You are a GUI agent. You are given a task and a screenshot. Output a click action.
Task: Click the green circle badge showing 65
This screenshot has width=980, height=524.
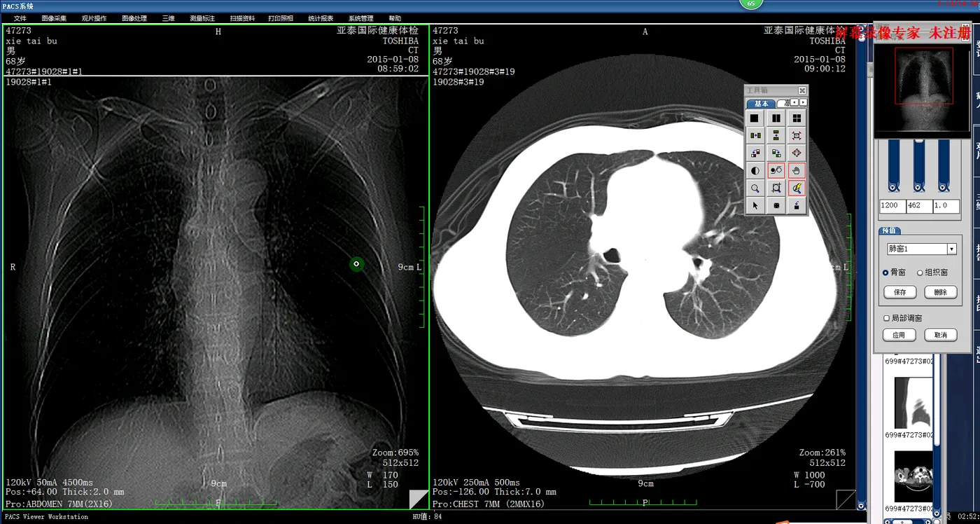pos(751,4)
